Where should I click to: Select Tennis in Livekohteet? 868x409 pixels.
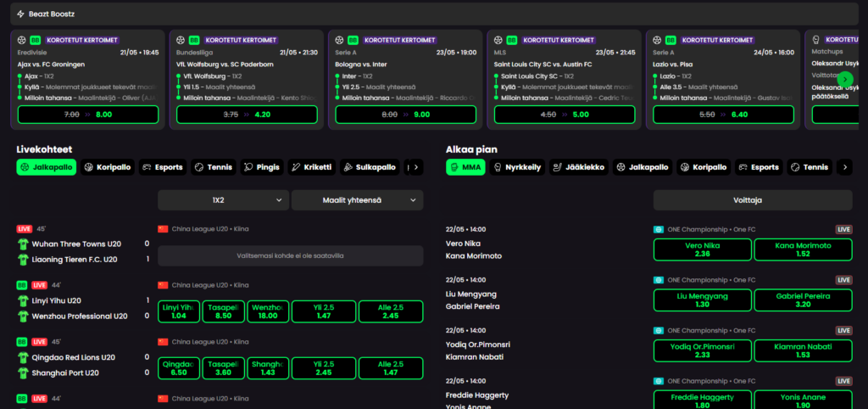(213, 167)
